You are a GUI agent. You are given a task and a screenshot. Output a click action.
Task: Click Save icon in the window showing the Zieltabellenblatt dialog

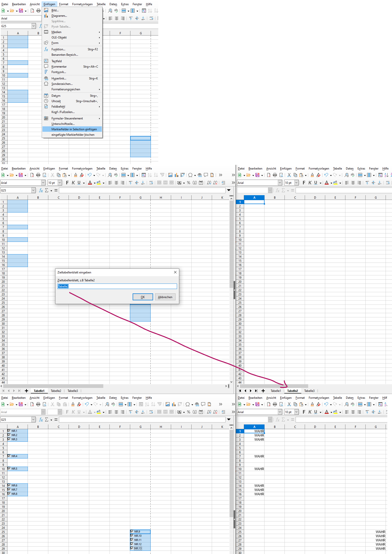pos(21,175)
